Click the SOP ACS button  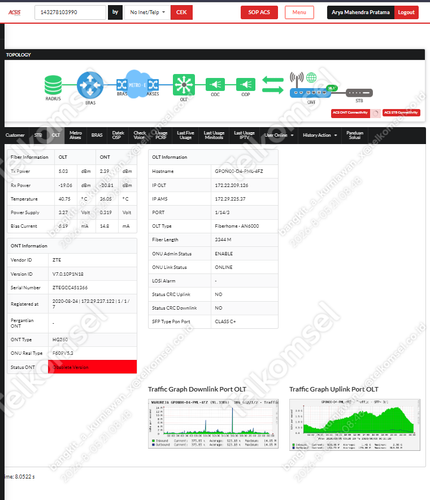pyautogui.click(x=259, y=12)
